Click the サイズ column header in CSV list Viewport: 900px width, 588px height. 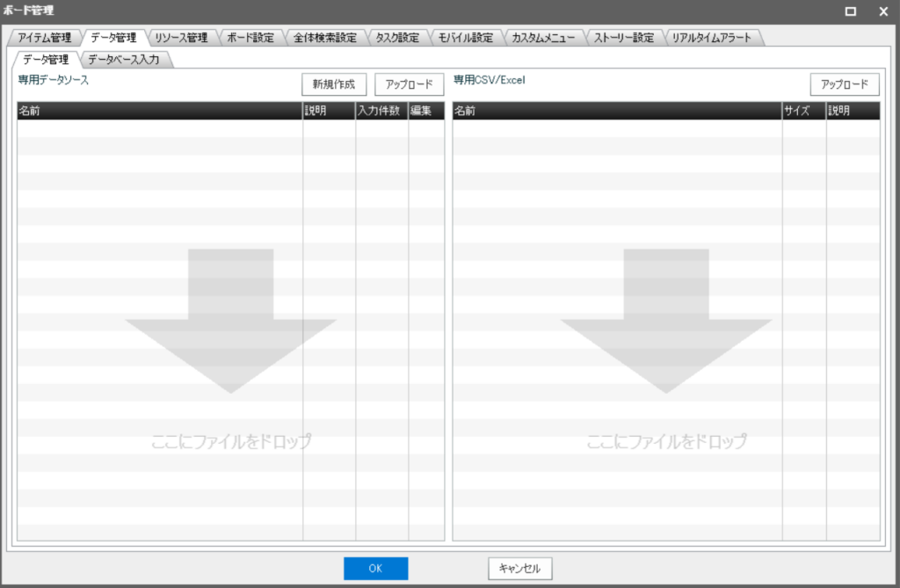point(803,111)
